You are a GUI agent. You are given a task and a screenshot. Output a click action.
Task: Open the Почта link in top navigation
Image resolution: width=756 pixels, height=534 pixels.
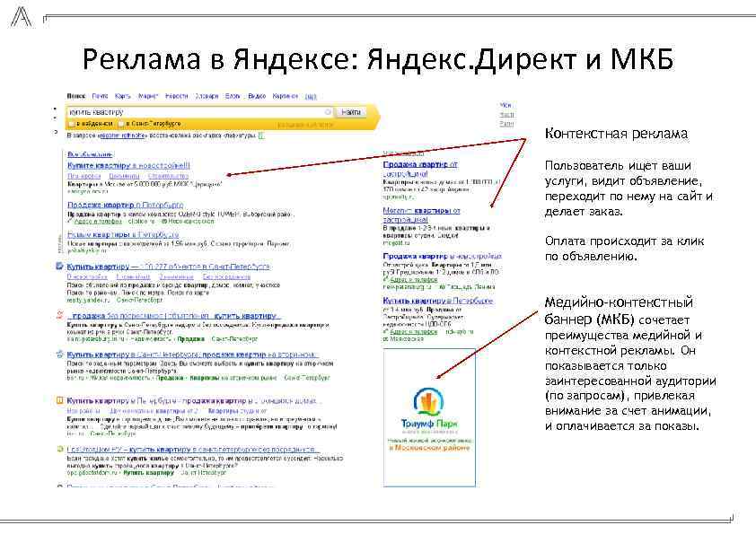pos(101,96)
